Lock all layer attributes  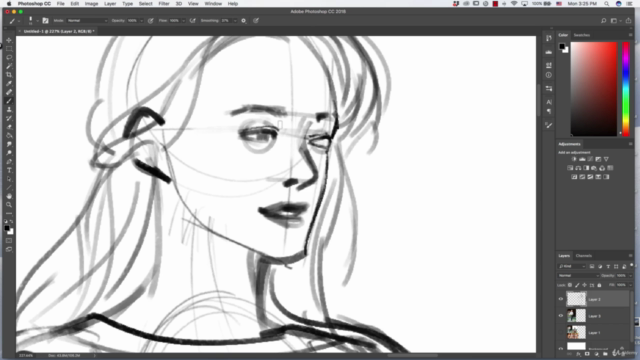pos(599,285)
